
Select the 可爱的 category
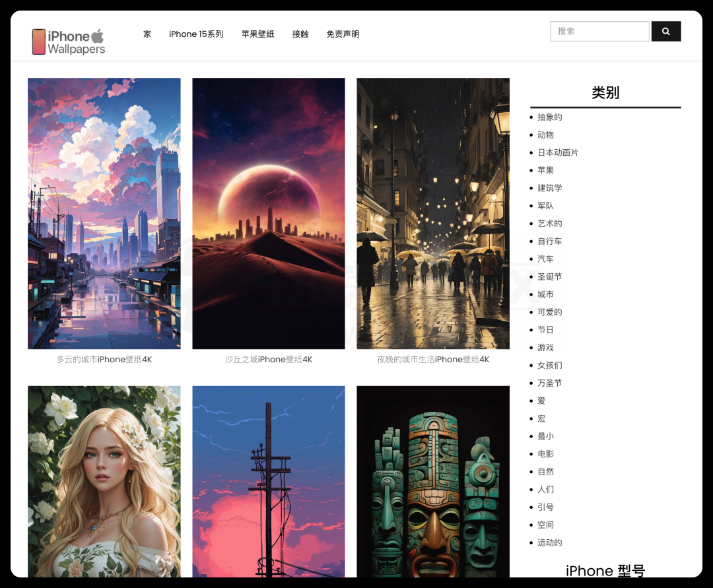550,312
